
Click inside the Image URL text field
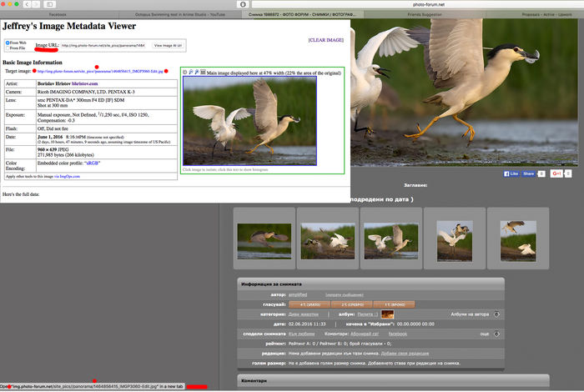click(x=104, y=45)
